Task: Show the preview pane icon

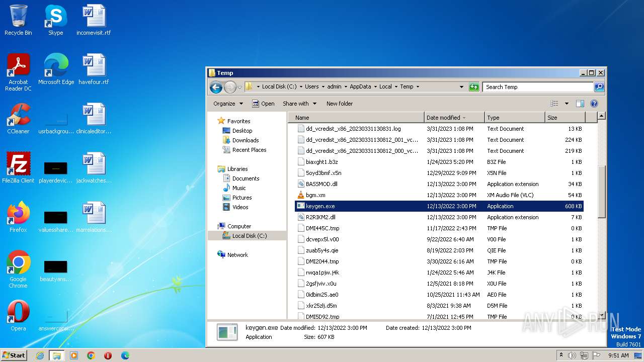Action: click(x=580, y=104)
